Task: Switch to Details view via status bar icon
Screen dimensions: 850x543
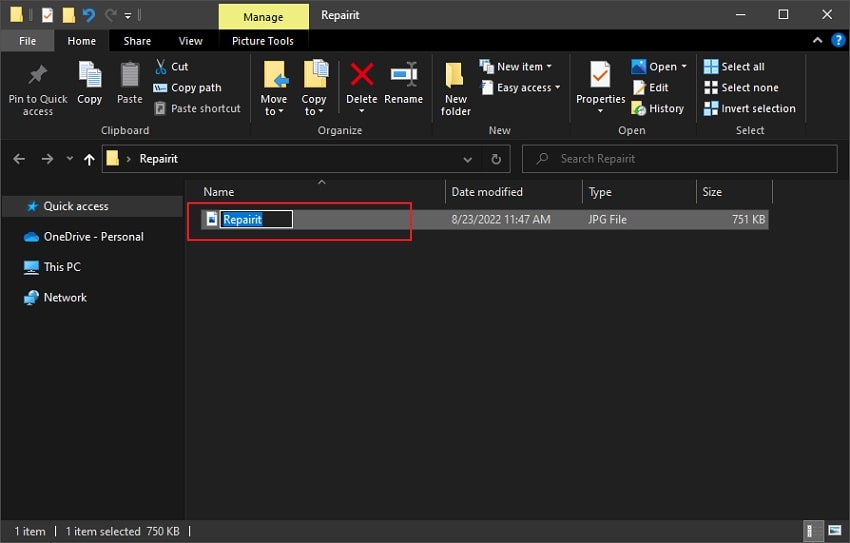Action: click(812, 531)
